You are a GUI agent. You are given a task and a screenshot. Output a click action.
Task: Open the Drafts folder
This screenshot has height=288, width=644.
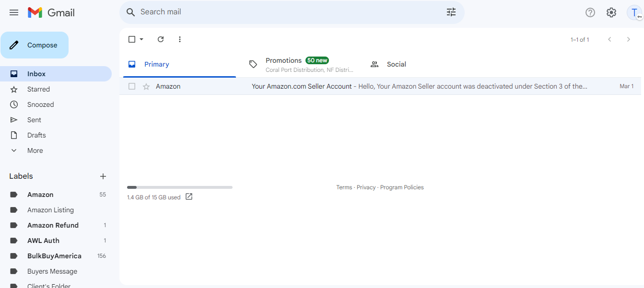(x=56, y=135)
